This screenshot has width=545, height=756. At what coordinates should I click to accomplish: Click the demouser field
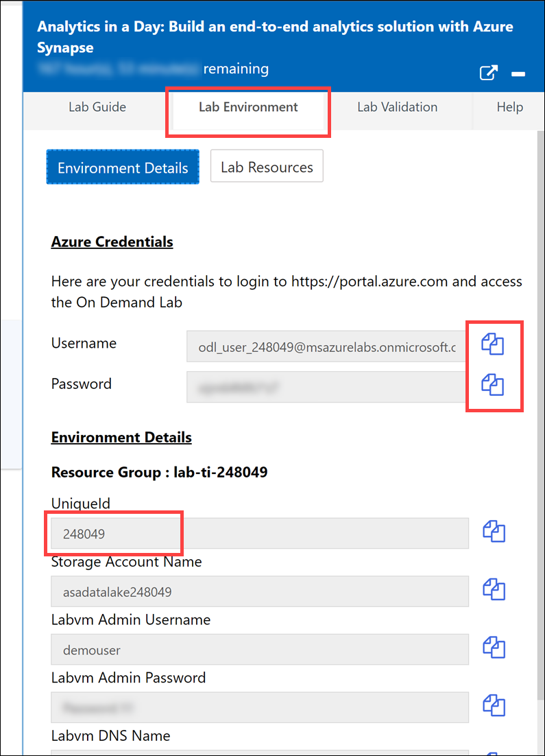click(x=260, y=650)
